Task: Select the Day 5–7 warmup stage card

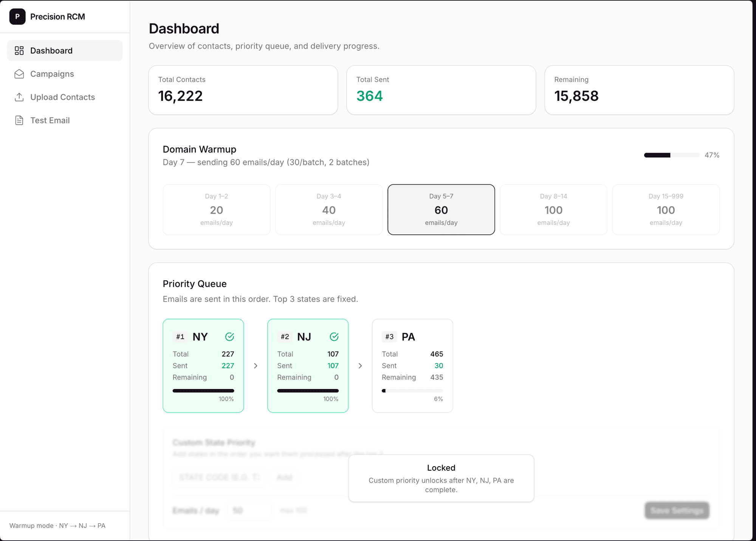Action: click(441, 209)
